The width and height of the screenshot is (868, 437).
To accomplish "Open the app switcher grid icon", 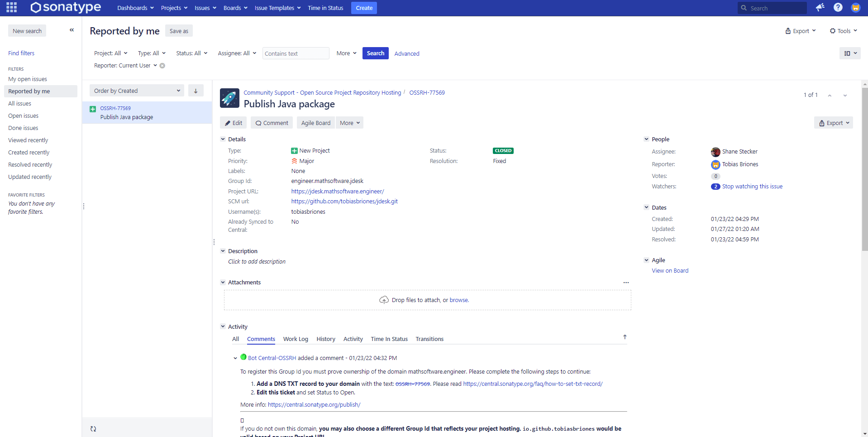I will (12, 8).
